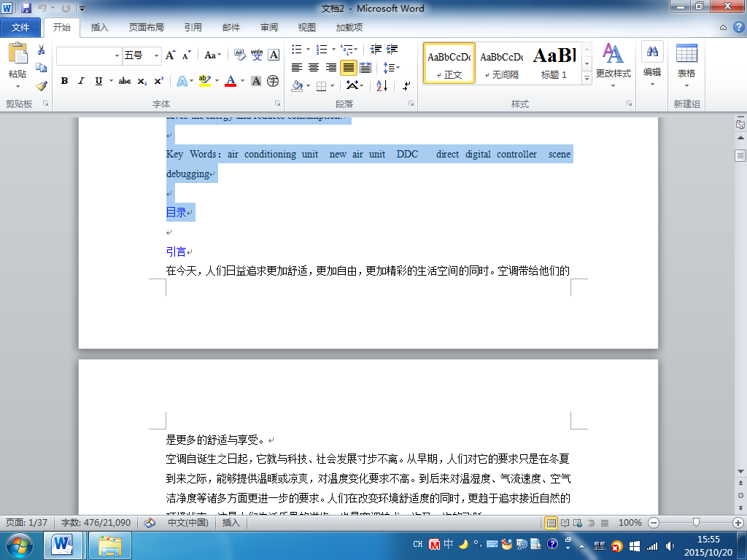
Task: Sort text with A-Z sort icon
Action: [382, 86]
